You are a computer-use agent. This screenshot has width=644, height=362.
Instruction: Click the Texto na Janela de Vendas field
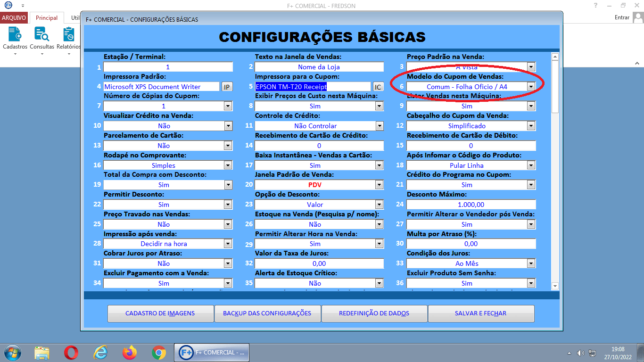(319, 67)
